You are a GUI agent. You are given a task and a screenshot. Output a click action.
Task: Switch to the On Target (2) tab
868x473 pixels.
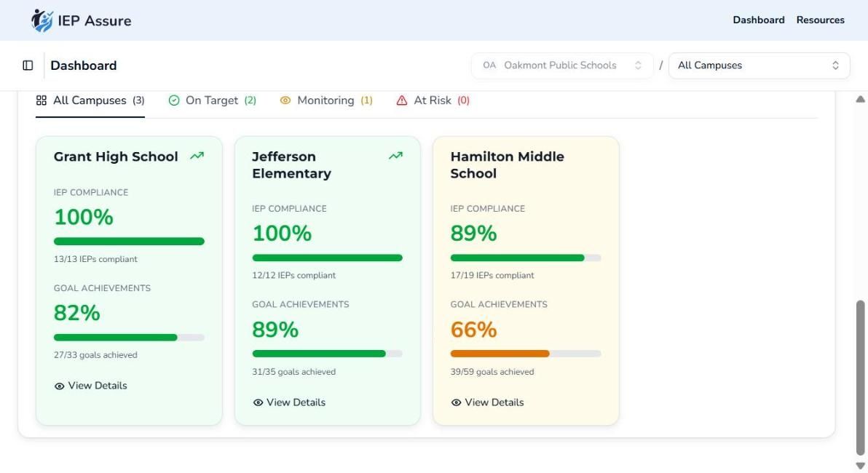[213, 100]
